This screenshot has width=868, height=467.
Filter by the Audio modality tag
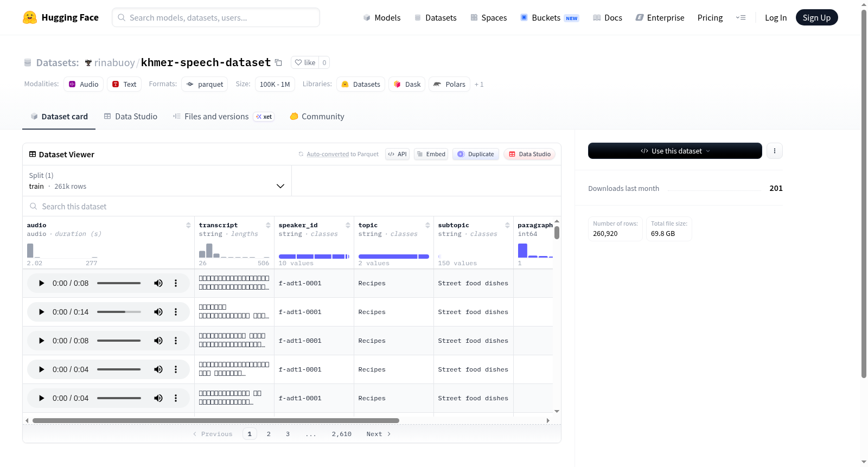tap(84, 84)
